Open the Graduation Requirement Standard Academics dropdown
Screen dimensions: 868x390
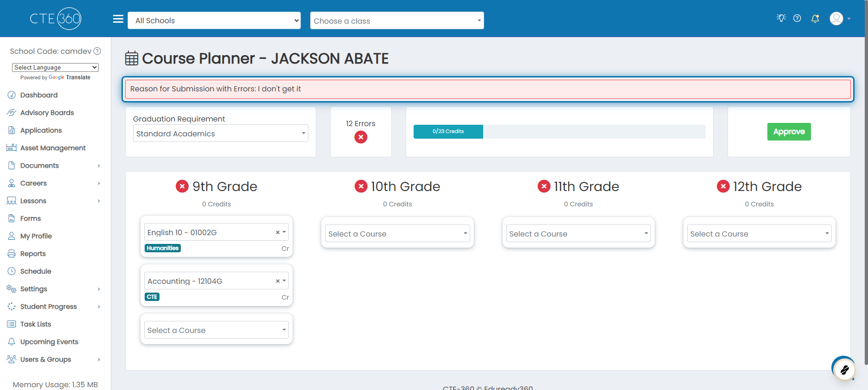[221, 134]
